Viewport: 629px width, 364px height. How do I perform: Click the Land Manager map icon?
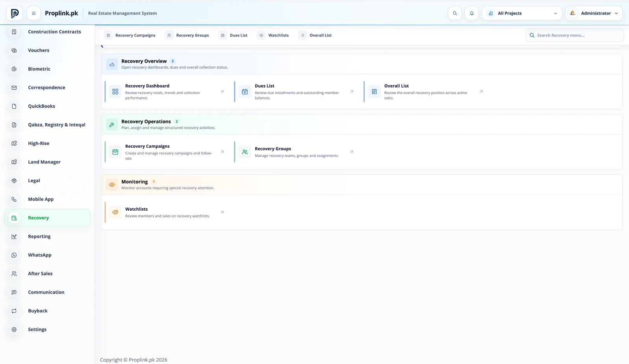click(14, 162)
